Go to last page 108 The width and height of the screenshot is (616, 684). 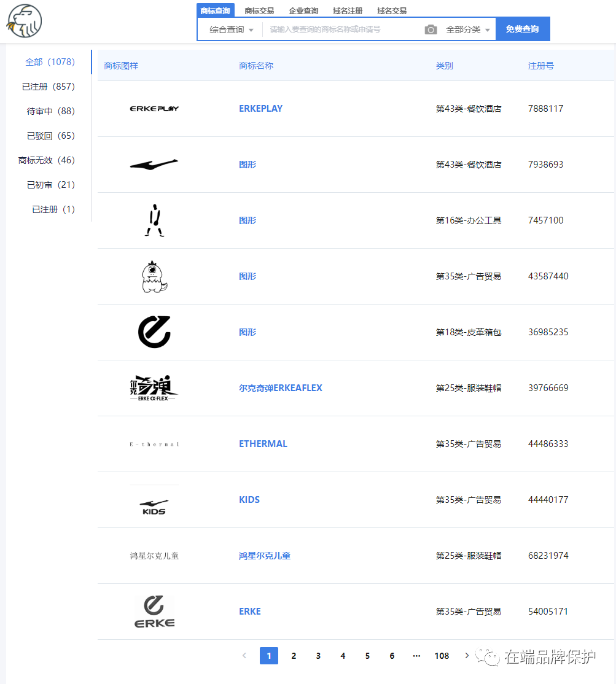(x=442, y=656)
